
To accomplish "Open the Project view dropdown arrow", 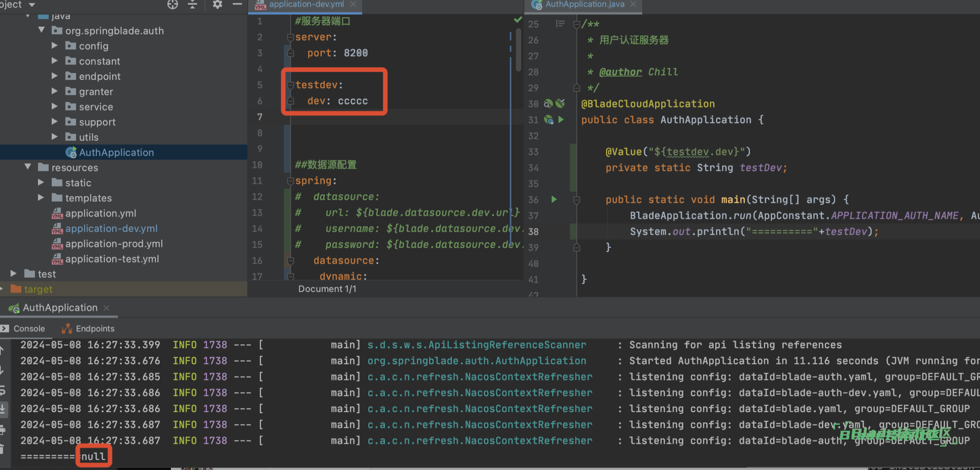I will pos(32,5).
